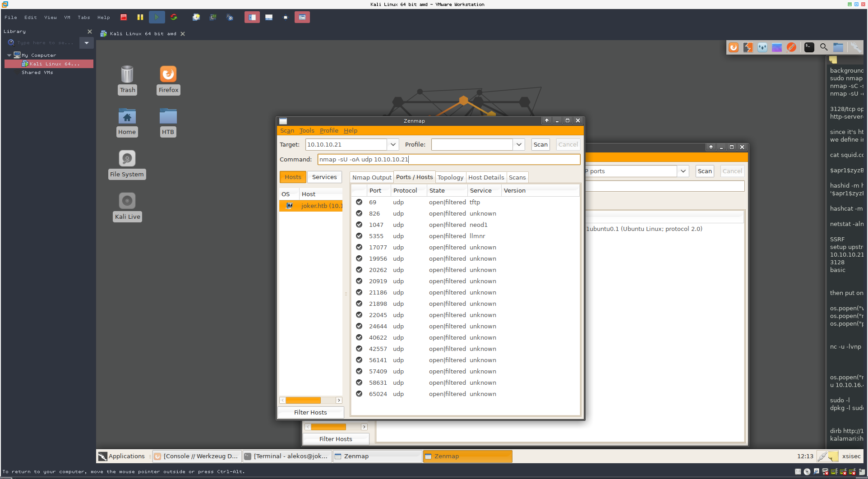The image size is (868, 479).
Task: Launch Postman from the Kali top panel
Action: 791,47
